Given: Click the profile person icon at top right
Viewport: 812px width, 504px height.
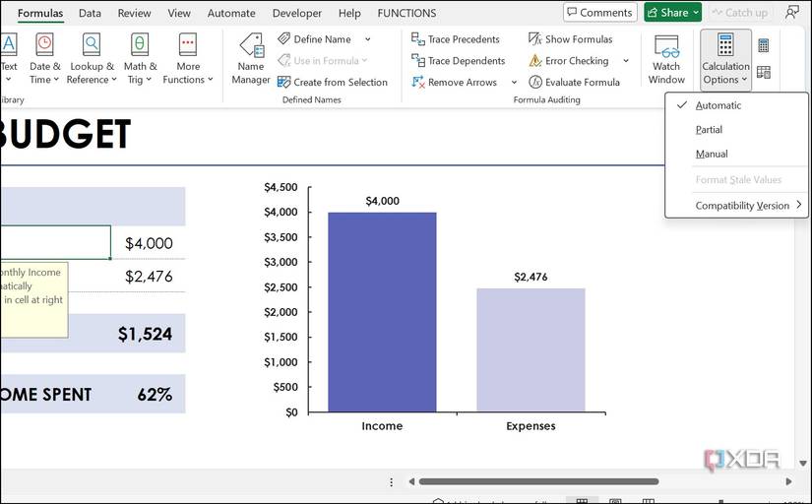Looking at the screenshot, I should 791,13.
